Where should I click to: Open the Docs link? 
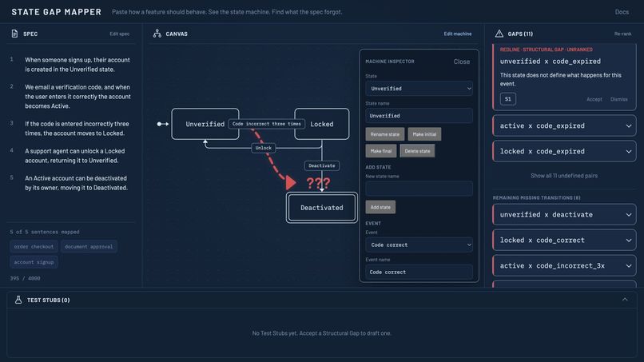pos(622,12)
